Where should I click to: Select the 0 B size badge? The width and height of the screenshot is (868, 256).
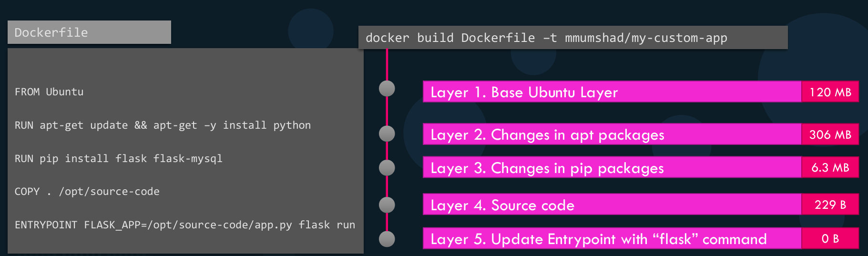pyautogui.click(x=830, y=239)
